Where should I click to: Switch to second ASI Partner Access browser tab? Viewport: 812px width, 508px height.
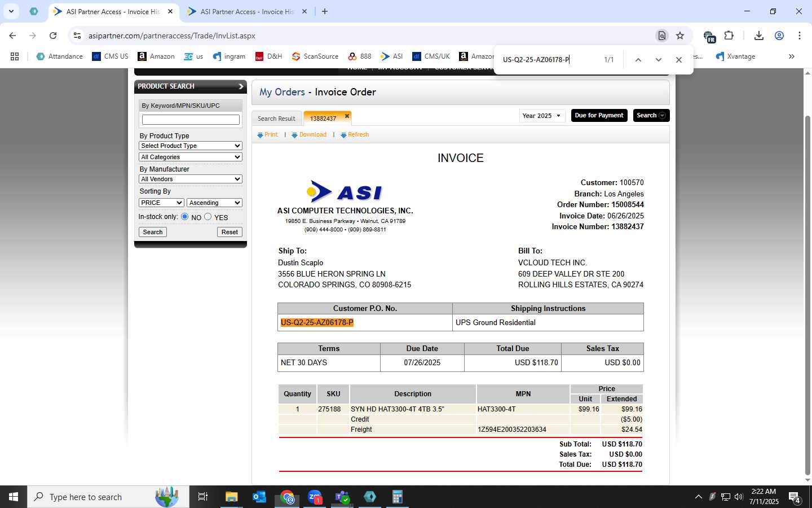[248, 11]
